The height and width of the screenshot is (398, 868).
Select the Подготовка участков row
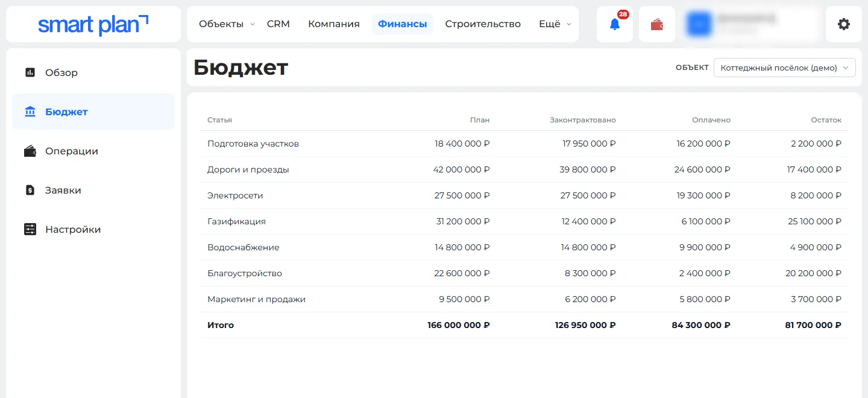(x=524, y=144)
